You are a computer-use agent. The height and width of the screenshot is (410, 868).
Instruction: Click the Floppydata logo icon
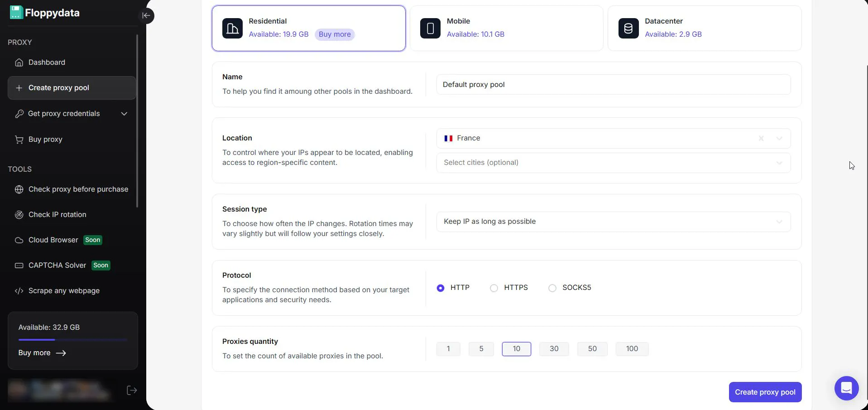pos(16,12)
